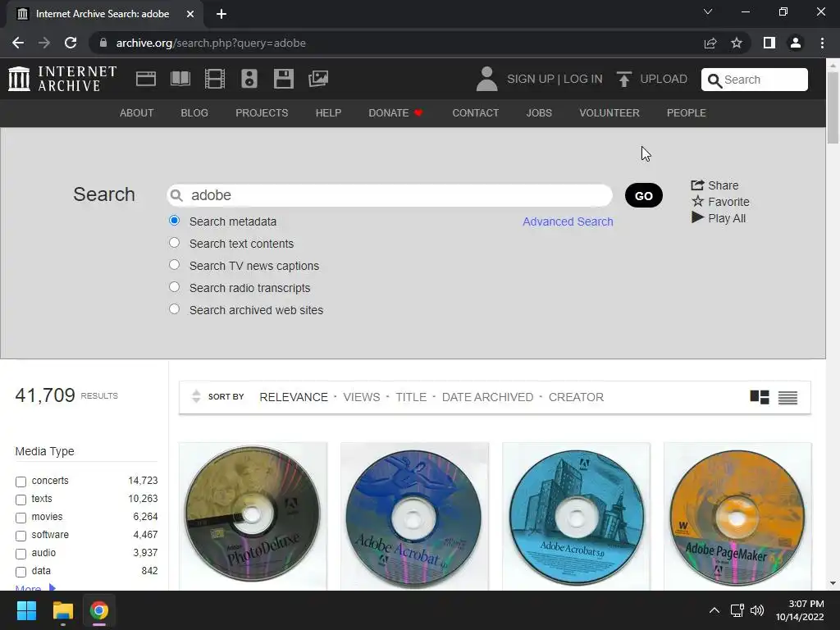840x630 pixels.
Task: Click the Chrome taskbar icon
Action: [x=99, y=610]
